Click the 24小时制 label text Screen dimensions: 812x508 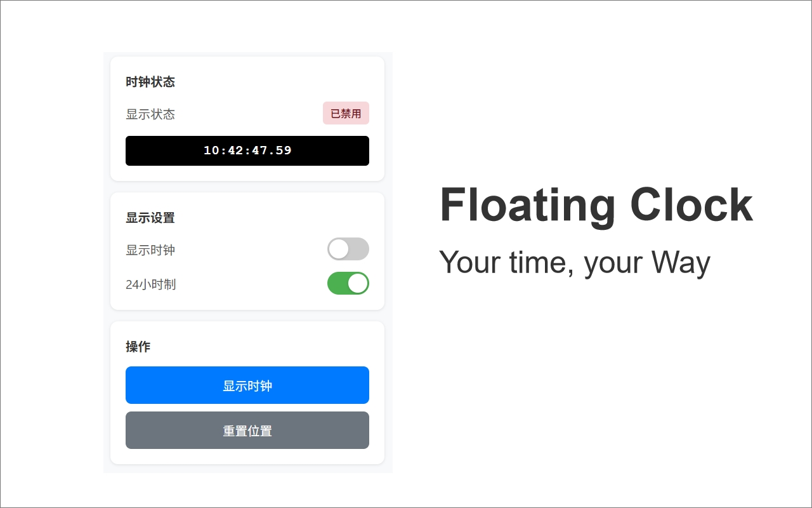tap(151, 284)
